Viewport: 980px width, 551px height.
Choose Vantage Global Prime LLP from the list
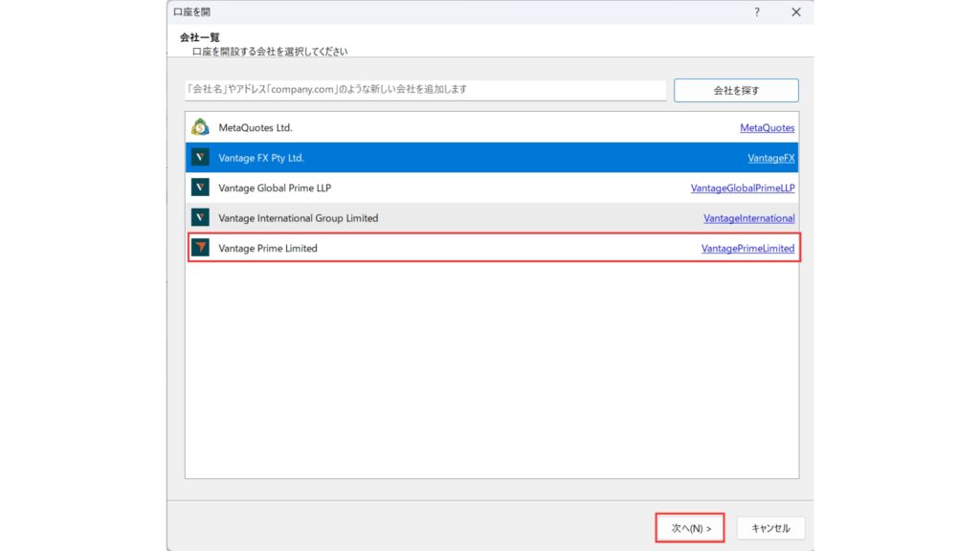275,187
